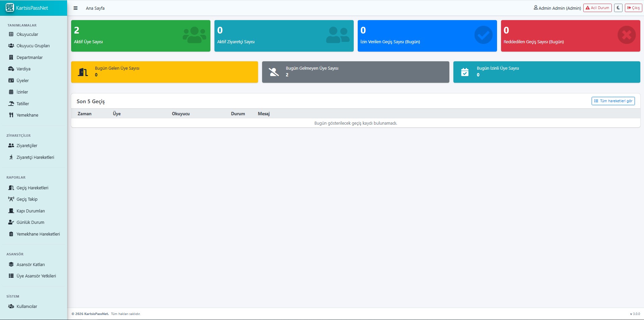644x320 pixels.
Task: Click the Reddedilen Geçiş Sayısı X icon
Action: click(627, 35)
